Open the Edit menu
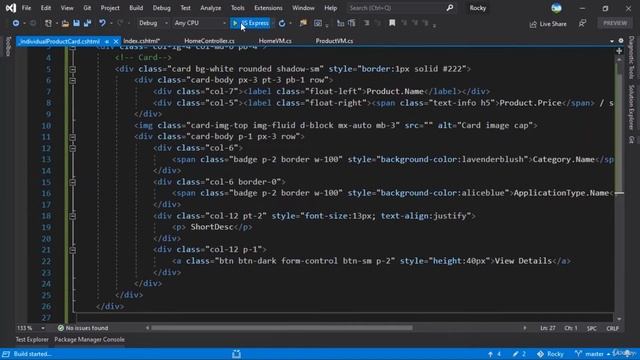This screenshot has height=360, width=640. pyautogui.click(x=46, y=8)
